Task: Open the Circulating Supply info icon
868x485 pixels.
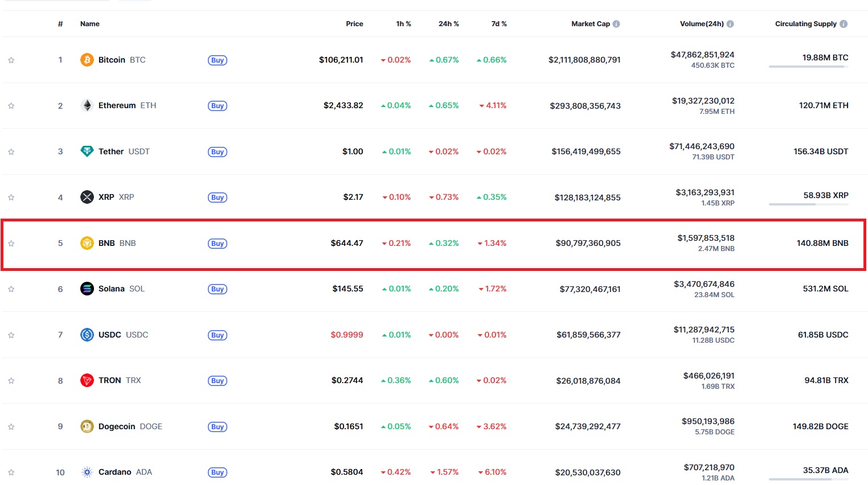Action: [x=844, y=24]
